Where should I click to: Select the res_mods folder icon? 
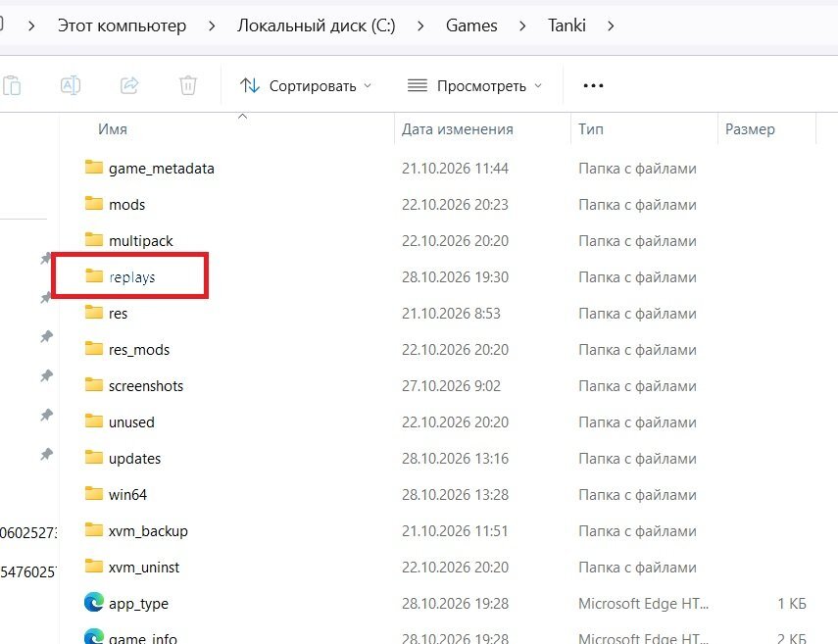tap(94, 348)
